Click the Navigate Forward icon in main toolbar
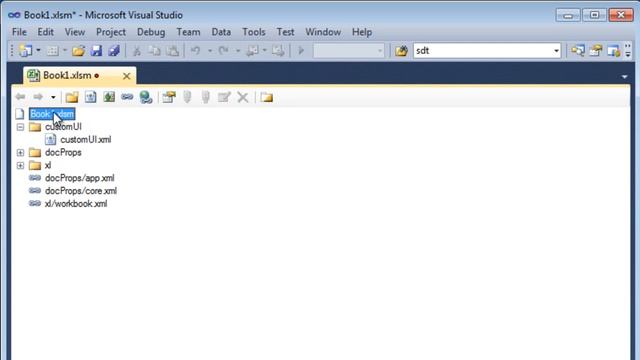Screen dimensions: 640x360 click(278, 51)
